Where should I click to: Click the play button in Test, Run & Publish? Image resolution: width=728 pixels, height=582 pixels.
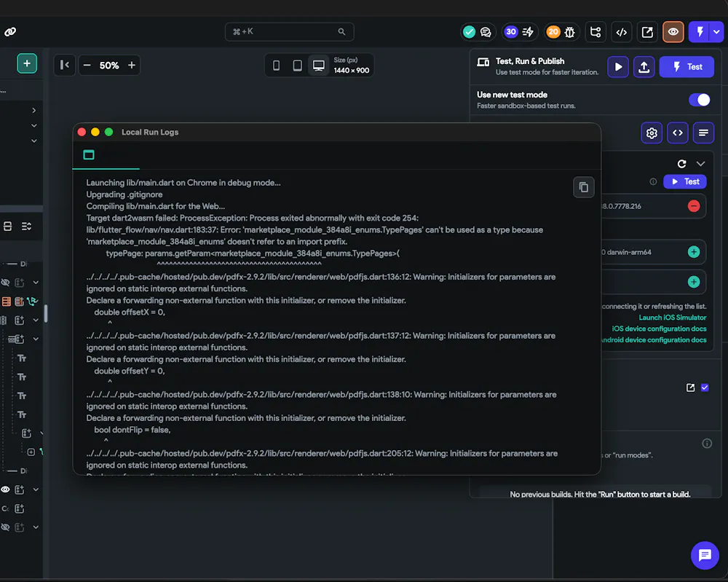coord(618,67)
